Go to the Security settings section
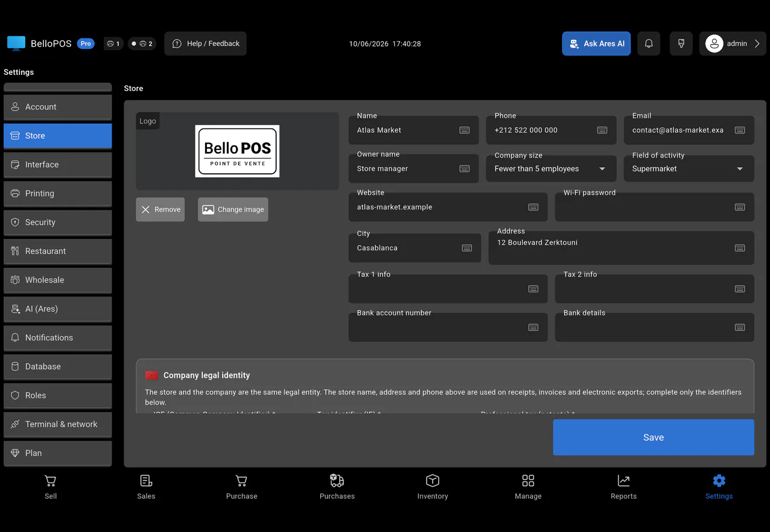The width and height of the screenshot is (770, 532). [58, 223]
